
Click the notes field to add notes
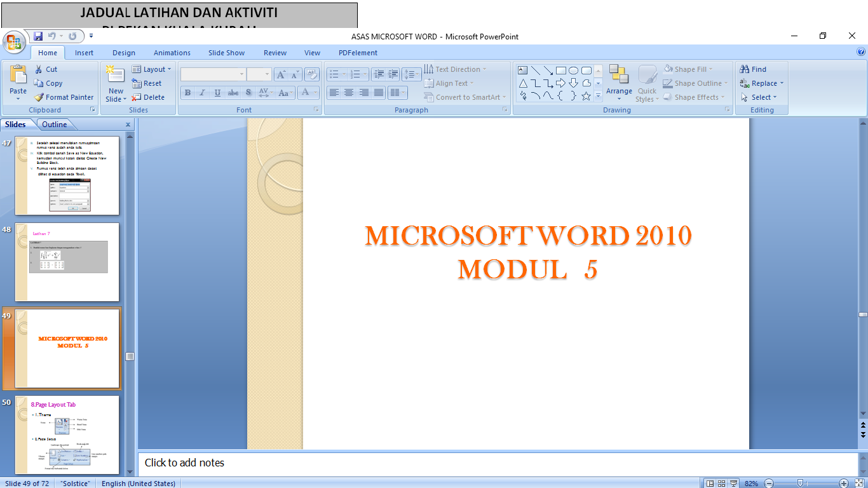tap(497, 463)
